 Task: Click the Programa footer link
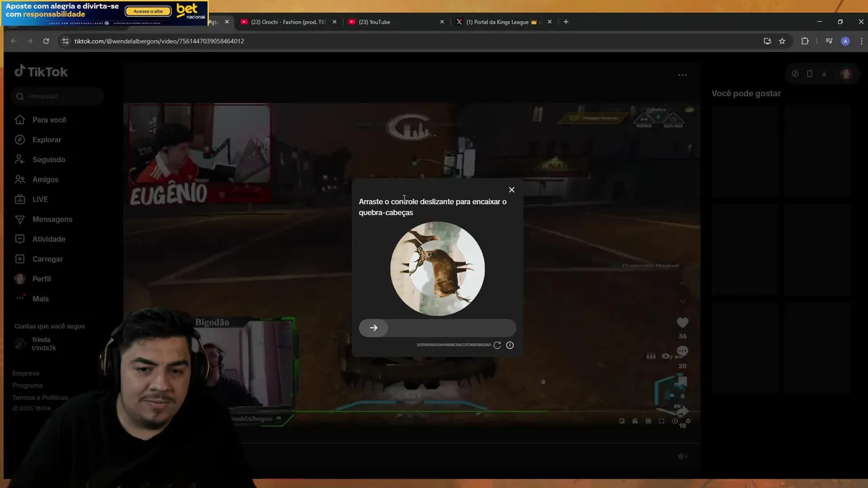click(x=28, y=386)
